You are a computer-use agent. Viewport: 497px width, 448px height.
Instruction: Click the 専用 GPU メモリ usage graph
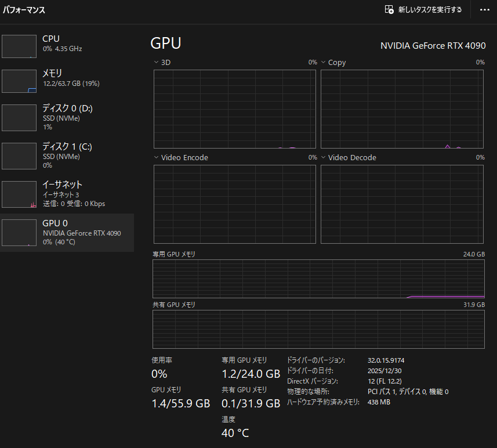[318, 279]
